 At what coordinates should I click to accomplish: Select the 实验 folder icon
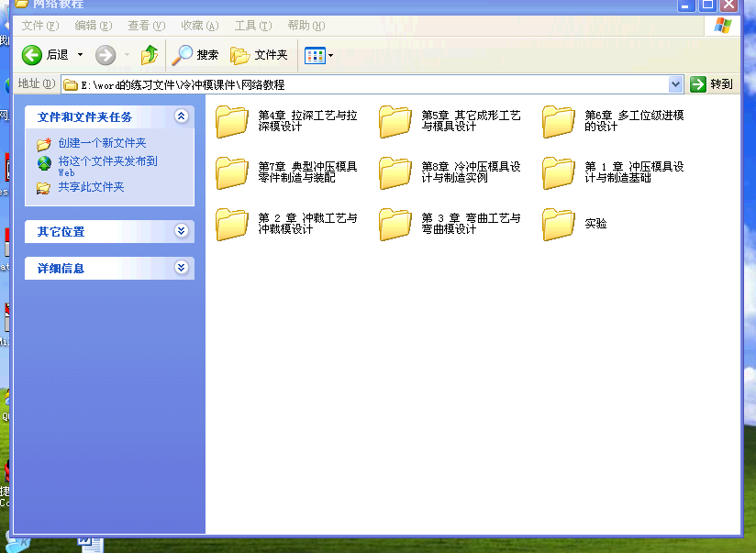(559, 224)
